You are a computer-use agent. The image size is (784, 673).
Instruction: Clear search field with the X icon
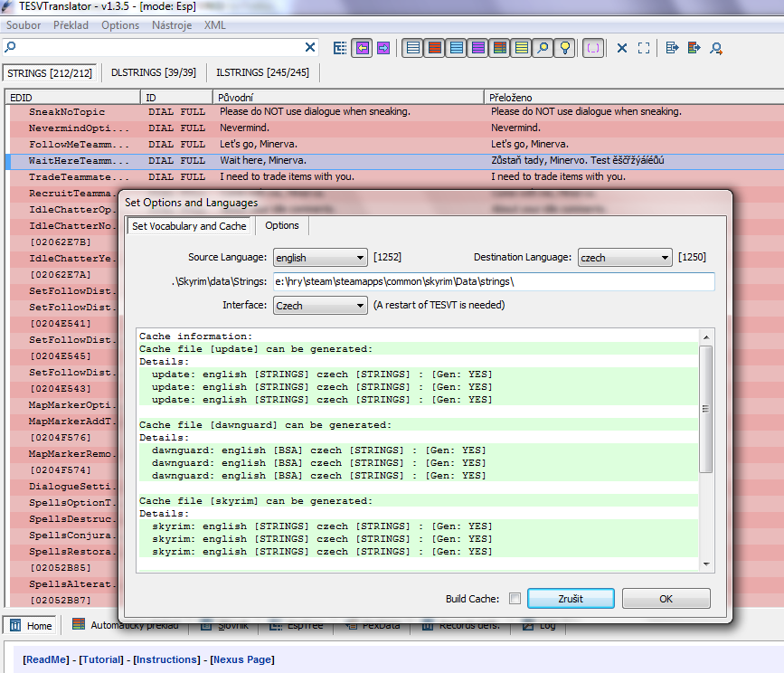tap(310, 48)
